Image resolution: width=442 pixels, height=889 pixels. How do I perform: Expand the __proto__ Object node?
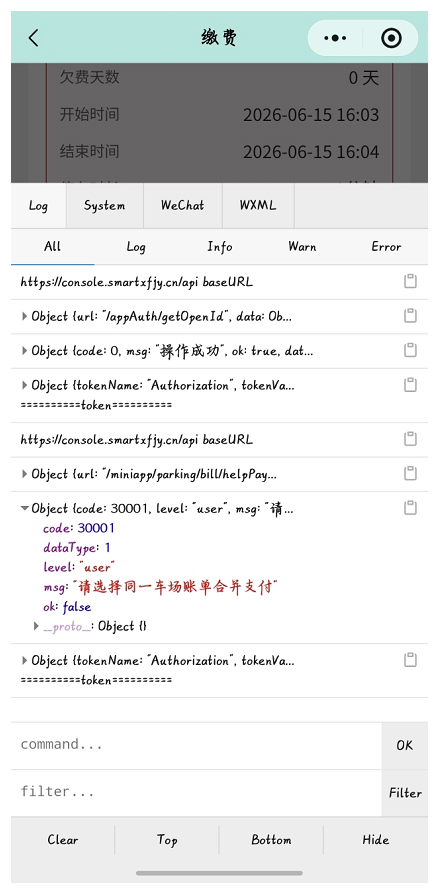[36, 626]
